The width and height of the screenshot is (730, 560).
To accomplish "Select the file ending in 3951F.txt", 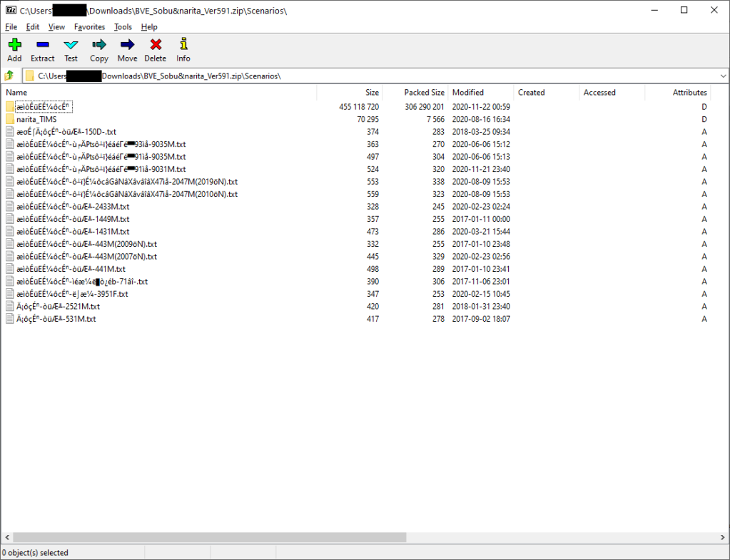I will 72,293.
